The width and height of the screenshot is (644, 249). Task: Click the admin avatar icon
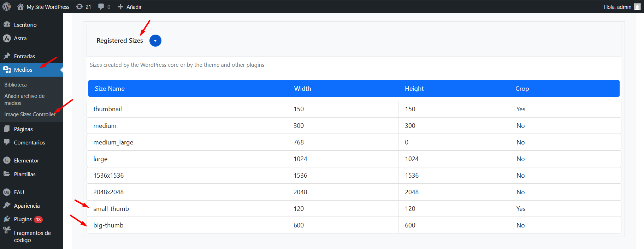(637, 7)
